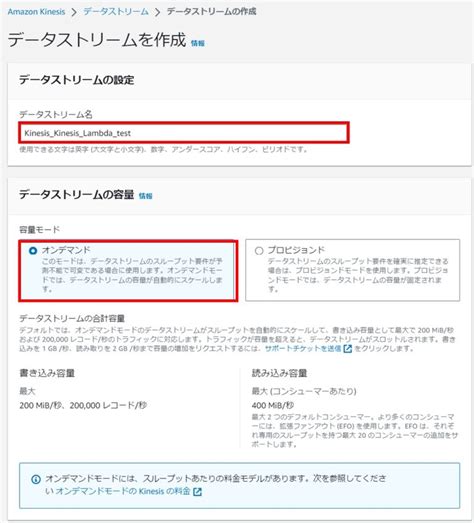Click the データストリームの作成 breadcrumb text
474x523 pixels.
click(211, 12)
